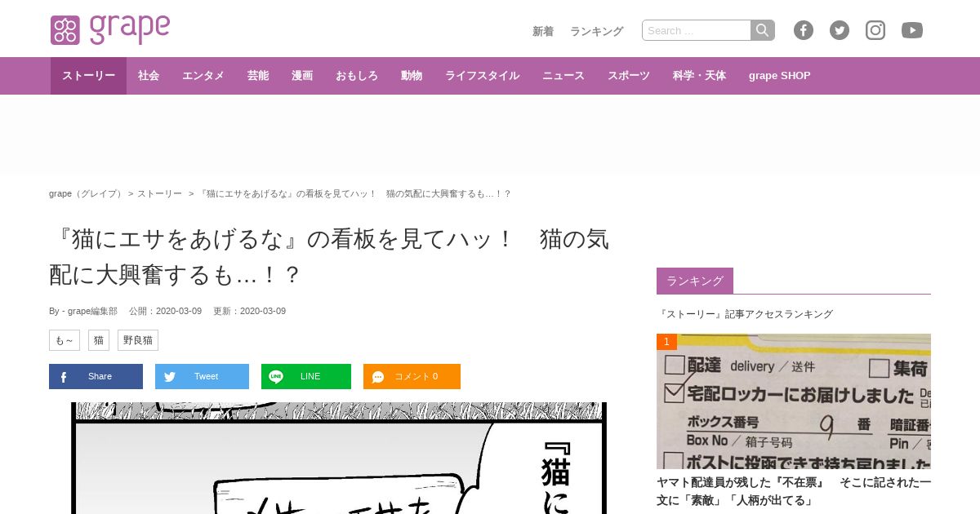Select the ライフスタイル nav item

(482, 76)
